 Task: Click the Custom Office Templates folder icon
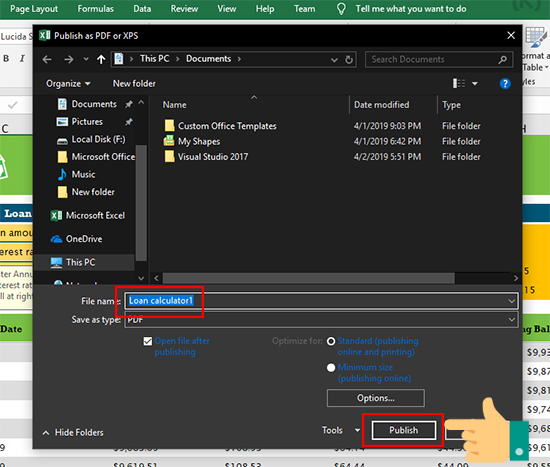click(x=169, y=125)
